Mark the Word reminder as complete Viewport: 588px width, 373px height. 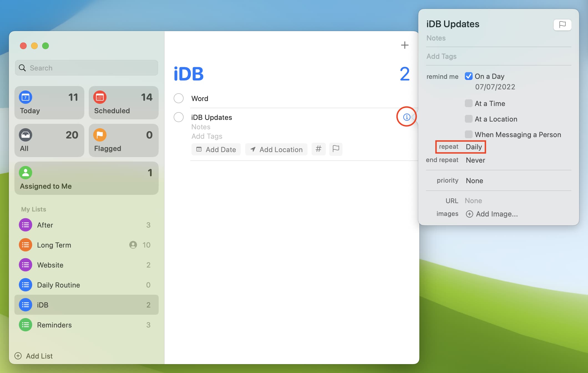[x=179, y=98]
